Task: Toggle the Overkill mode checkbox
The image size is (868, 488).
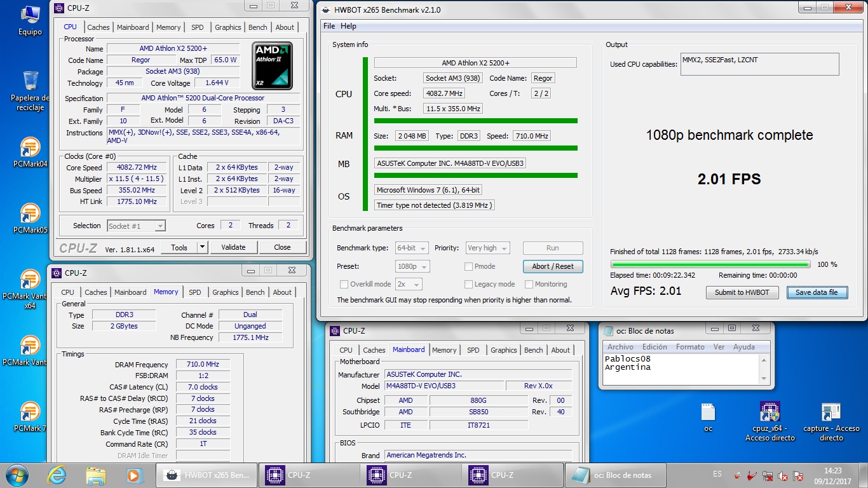Action: (344, 284)
